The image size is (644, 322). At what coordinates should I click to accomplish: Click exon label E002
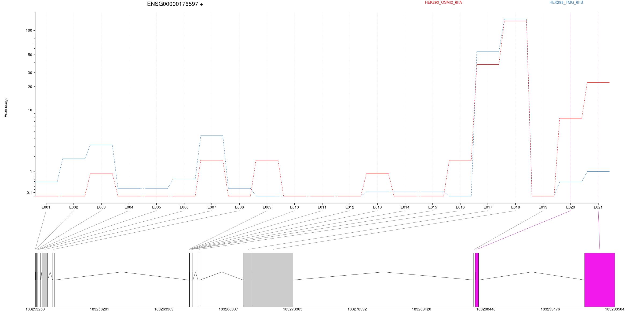point(74,207)
